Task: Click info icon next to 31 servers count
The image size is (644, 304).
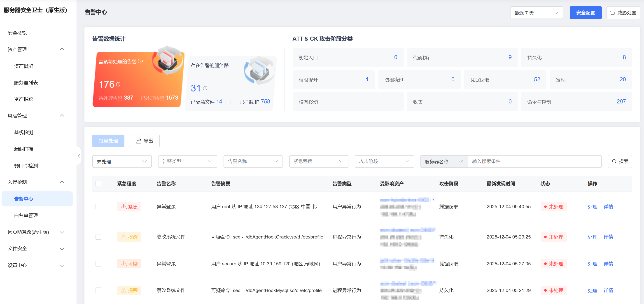Action: click(x=205, y=88)
